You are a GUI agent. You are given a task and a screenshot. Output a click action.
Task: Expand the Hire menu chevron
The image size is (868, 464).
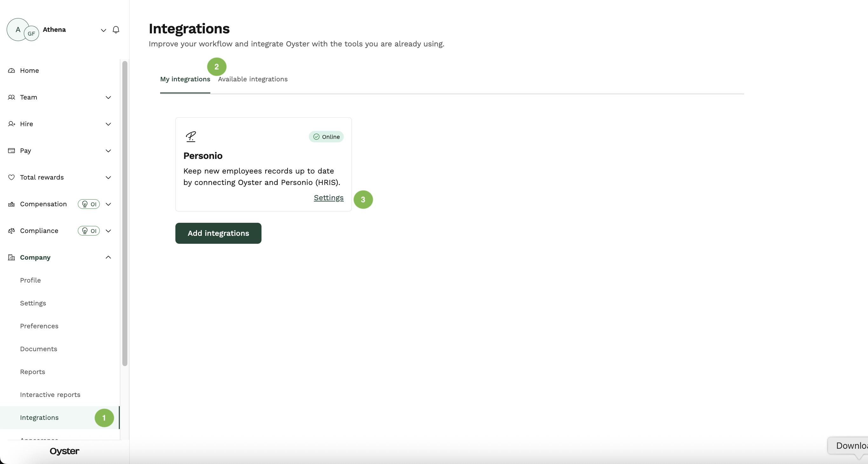click(108, 124)
